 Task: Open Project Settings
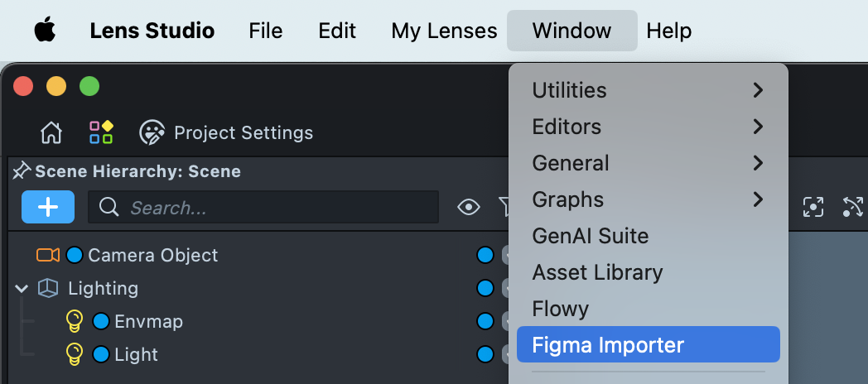tap(226, 132)
